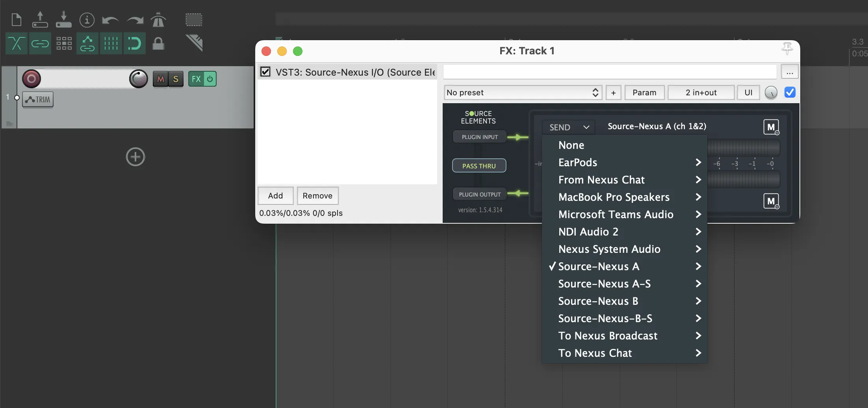Click the PLUGIN OUTPUT label button
Screen dimensions: 868x408
(480, 194)
